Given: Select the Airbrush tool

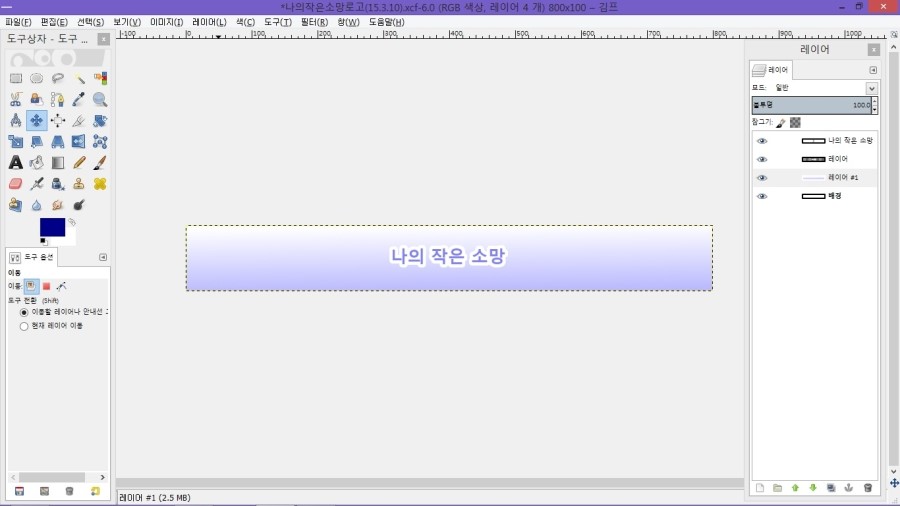Looking at the screenshot, I should pos(37,184).
